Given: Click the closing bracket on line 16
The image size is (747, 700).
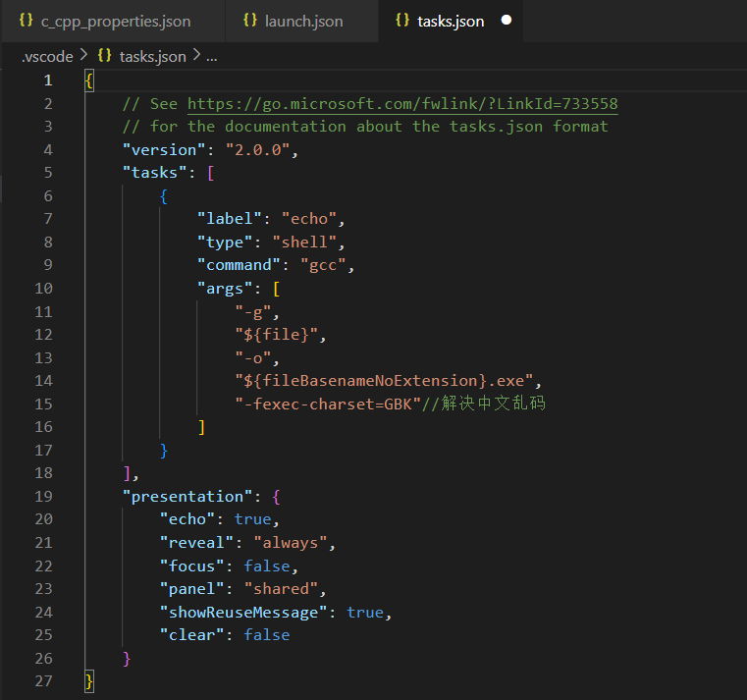Looking at the screenshot, I should [201, 427].
